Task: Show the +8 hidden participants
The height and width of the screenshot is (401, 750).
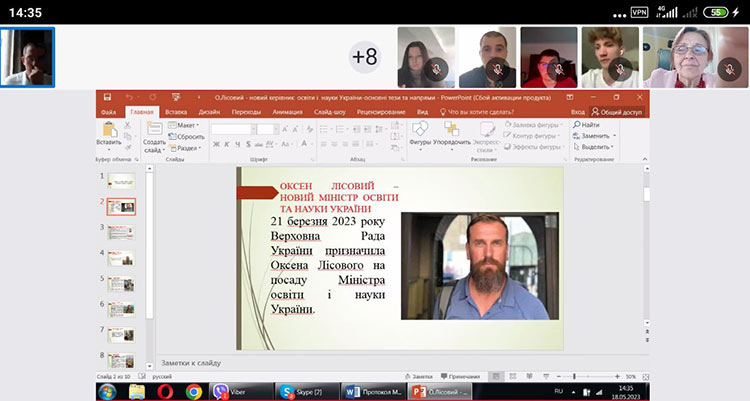Action: (x=365, y=57)
